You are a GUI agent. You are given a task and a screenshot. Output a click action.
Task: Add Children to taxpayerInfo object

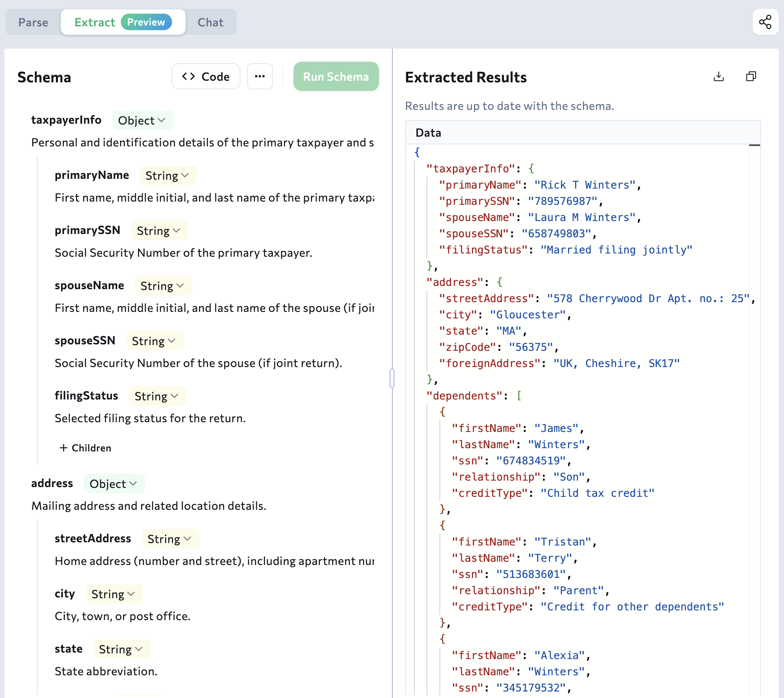(86, 448)
